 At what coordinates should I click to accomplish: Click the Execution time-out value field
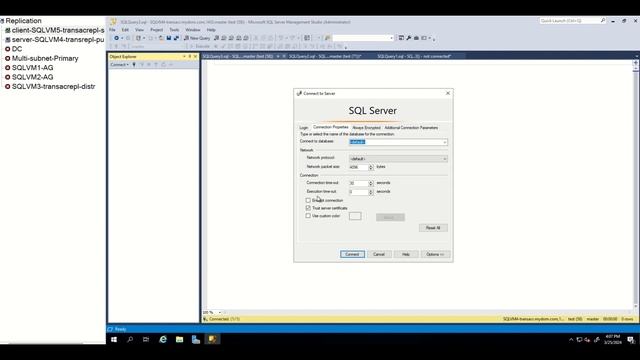pyautogui.click(x=359, y=192)
